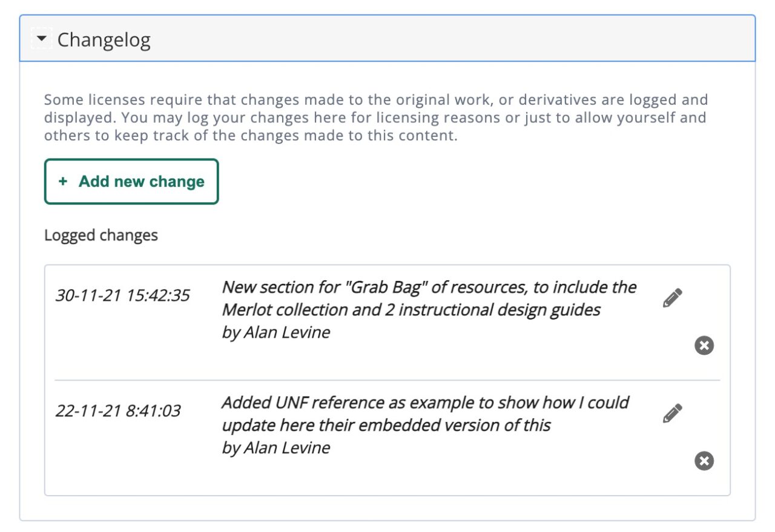775x532 pixels.
Task: Click 'by Alan Levine' under UNF entry
Action: click(276, 448)
